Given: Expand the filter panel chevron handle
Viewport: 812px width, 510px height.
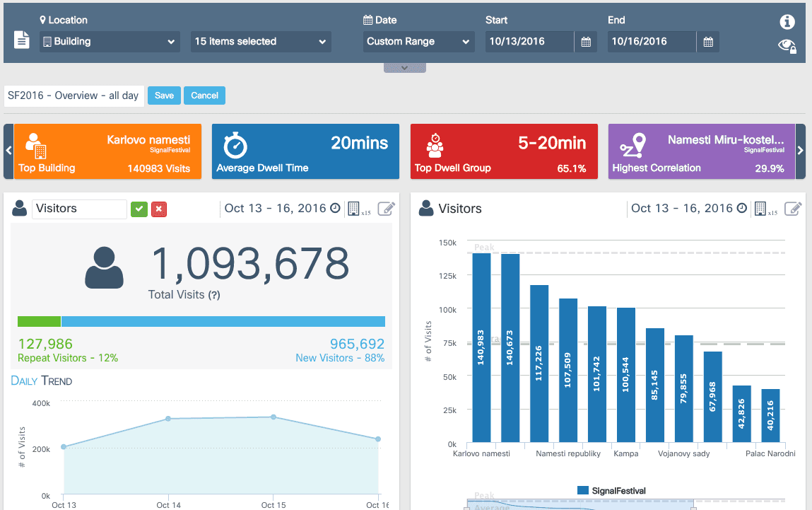Looking at the screenshot, I should [404, 68].
